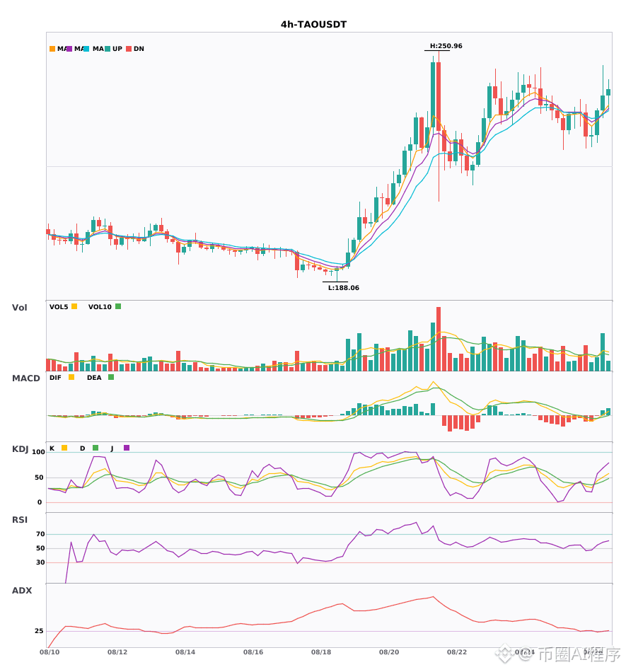Screen dimensions: 626x672
Task: Click the 08/12 date tick label
Action: click(117, 652)
